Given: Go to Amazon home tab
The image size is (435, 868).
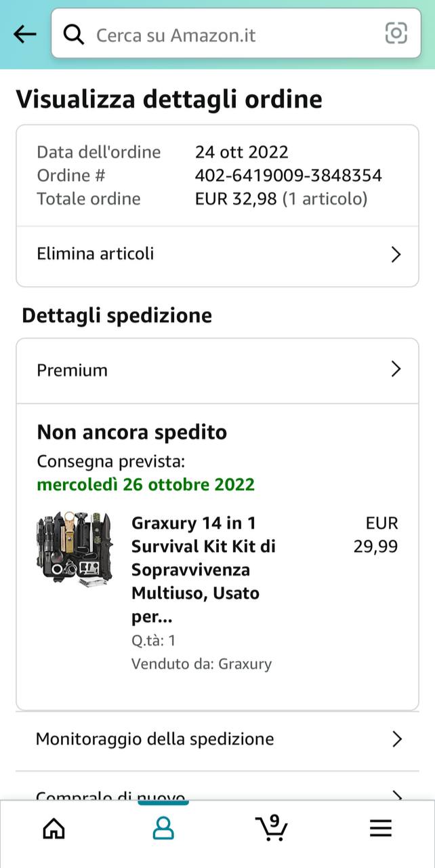Looking at the screenshot, I should [x=54, y=828].
